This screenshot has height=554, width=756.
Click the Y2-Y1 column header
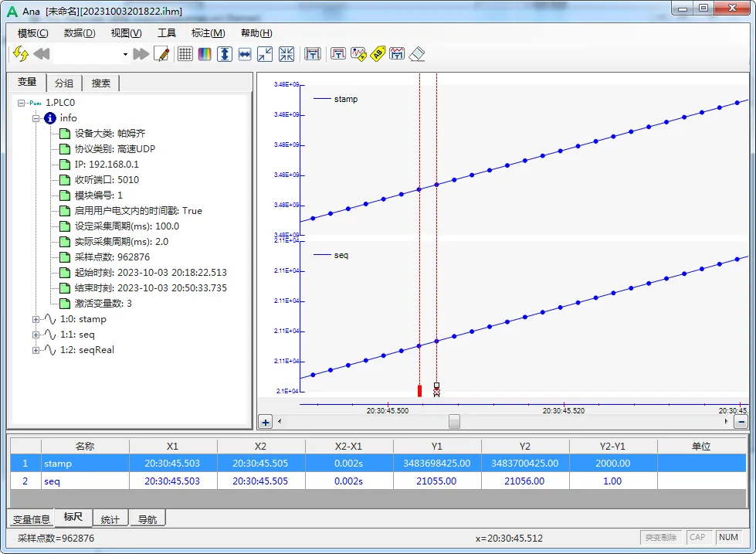point(613,446)
